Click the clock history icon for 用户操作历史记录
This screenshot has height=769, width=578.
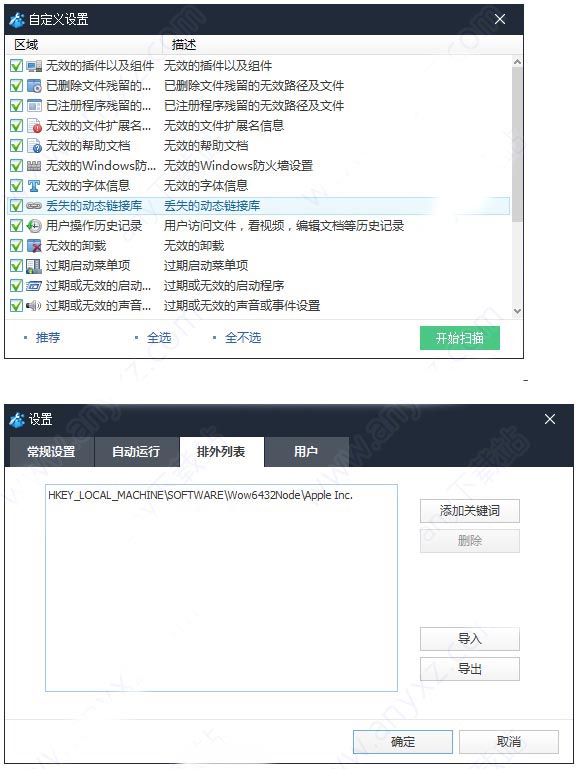[x=34, y=226]
